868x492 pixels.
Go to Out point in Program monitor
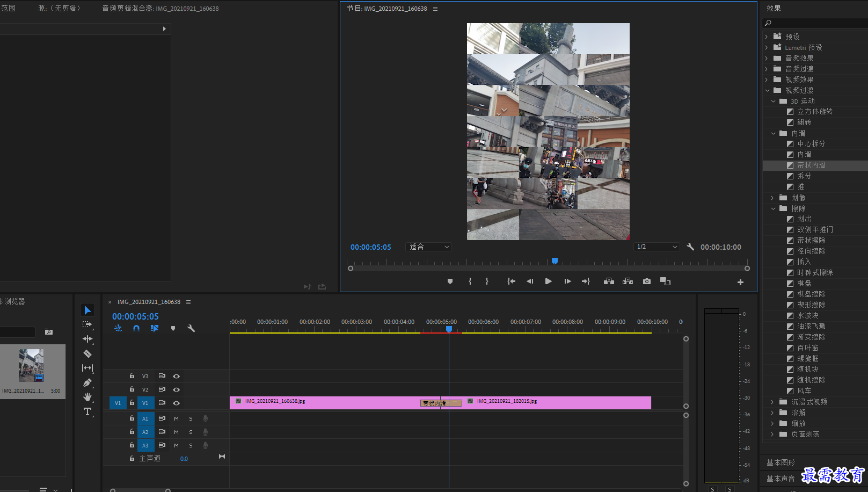click(586, 281)
